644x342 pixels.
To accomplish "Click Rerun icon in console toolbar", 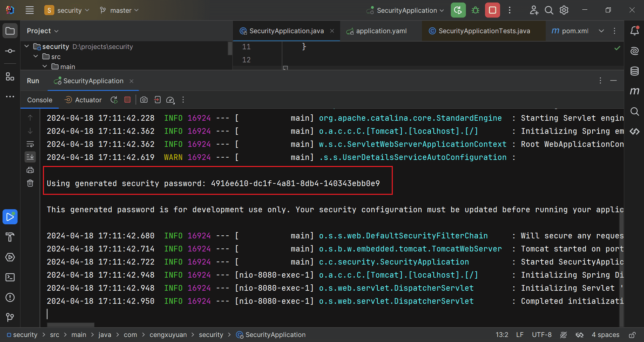I will [114, 100].
